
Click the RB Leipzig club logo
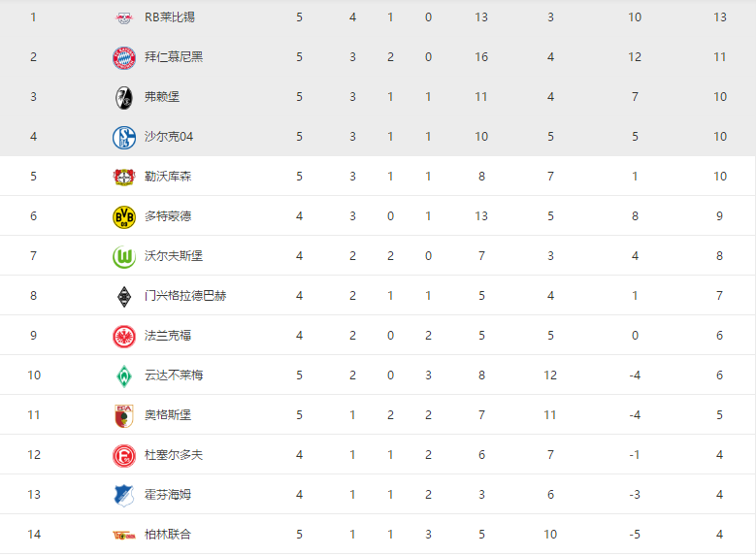coord(124,17)
